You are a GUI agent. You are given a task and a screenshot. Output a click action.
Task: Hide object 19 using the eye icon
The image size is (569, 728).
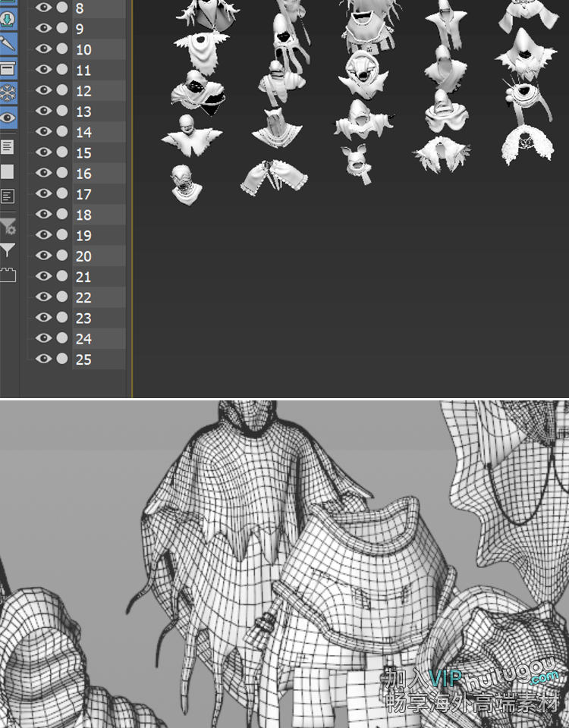pyautogui.click(x=44, y=234)
